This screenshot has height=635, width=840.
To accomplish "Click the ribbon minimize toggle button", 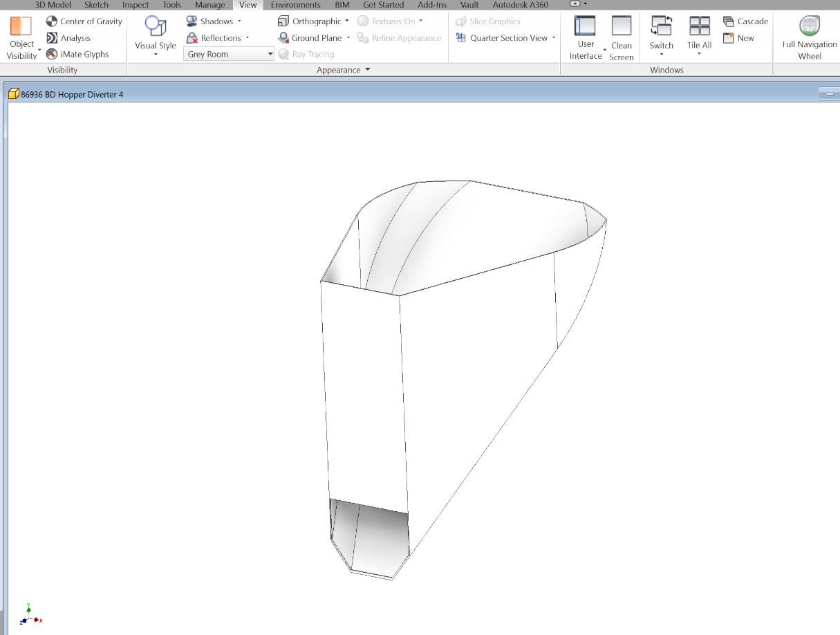I will point(575,3).
